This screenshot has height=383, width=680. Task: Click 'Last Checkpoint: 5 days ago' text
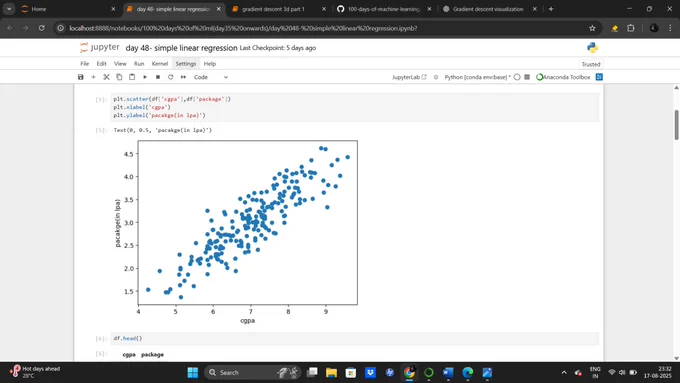278,48
